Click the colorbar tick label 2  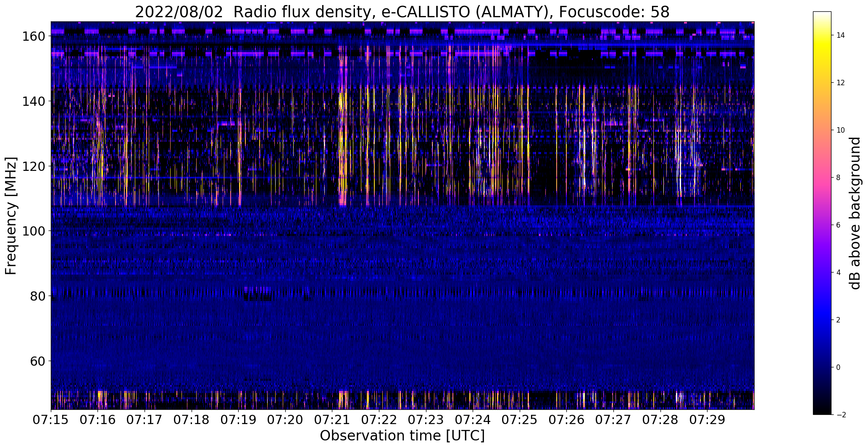(839, 320)
